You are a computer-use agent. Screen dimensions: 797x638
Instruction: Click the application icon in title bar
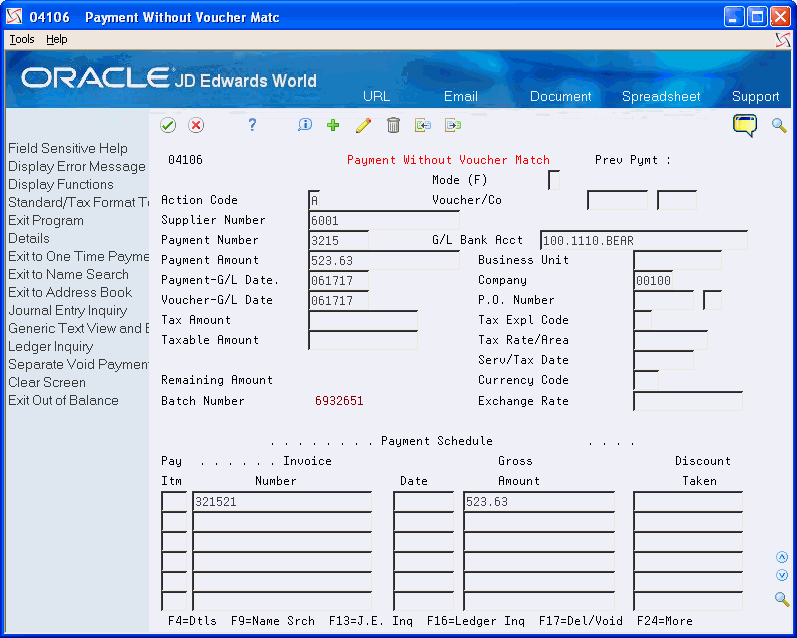click(14, 17)
